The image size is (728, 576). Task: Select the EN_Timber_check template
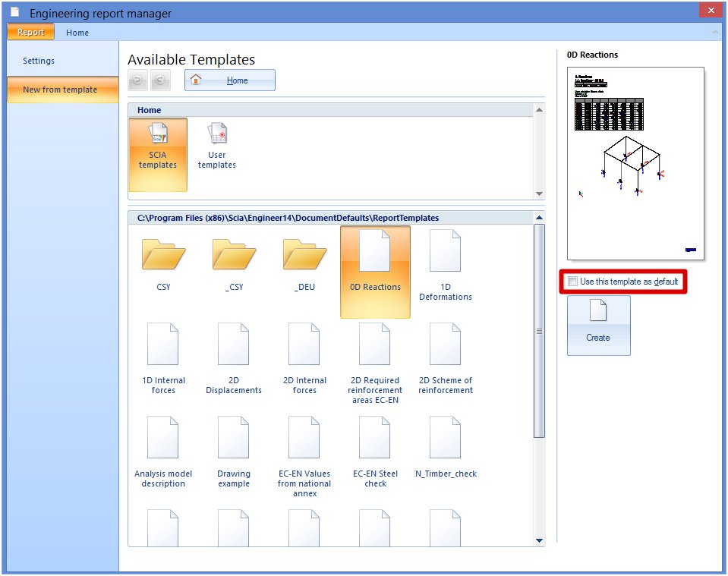coord(446,448)
